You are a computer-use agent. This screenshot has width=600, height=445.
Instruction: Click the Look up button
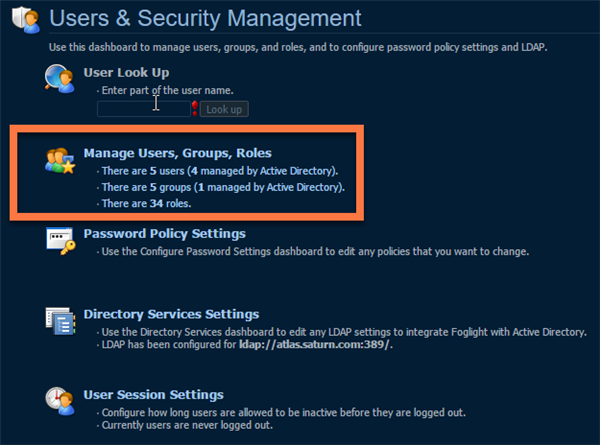click(x=224, y=109)
